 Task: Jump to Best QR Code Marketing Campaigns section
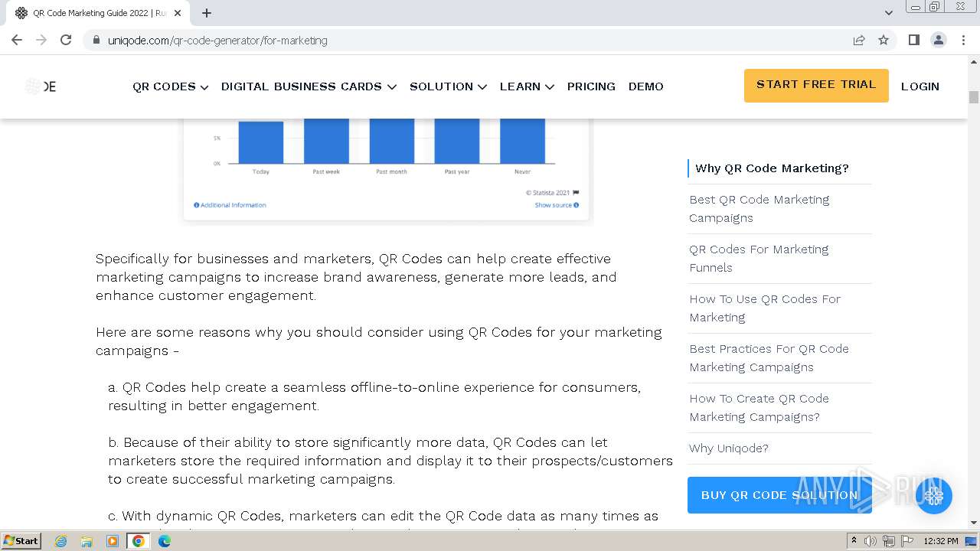pos(759,208)
